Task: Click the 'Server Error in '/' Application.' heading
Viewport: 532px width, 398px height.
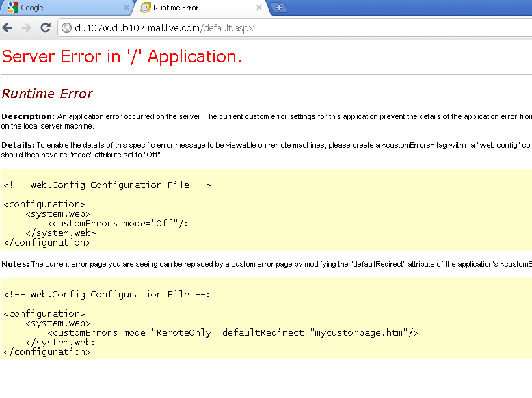Action: (122, 56)
